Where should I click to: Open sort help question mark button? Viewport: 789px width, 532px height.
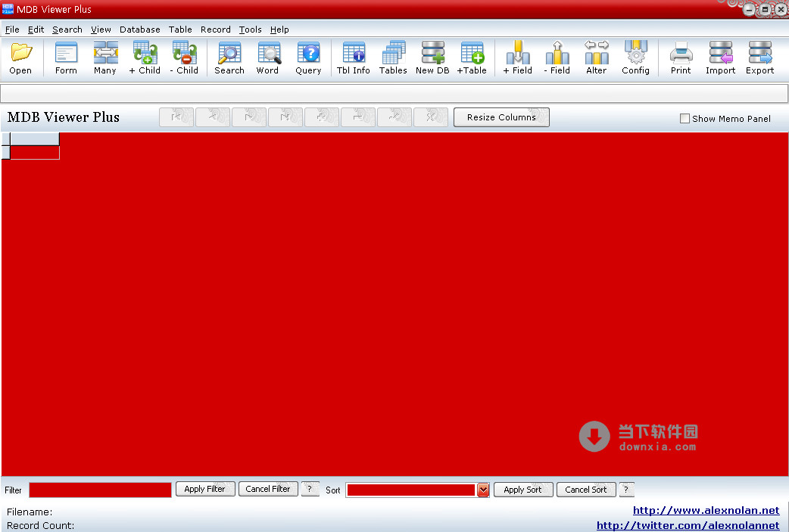point(626,490)
